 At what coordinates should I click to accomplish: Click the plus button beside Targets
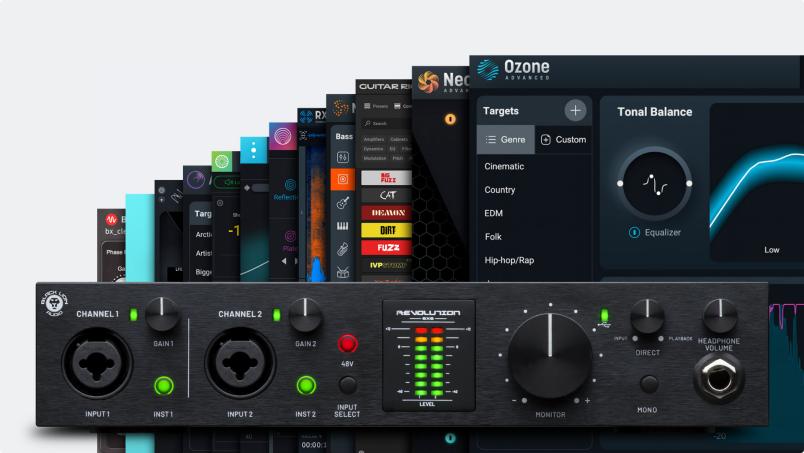coord(575,111)
